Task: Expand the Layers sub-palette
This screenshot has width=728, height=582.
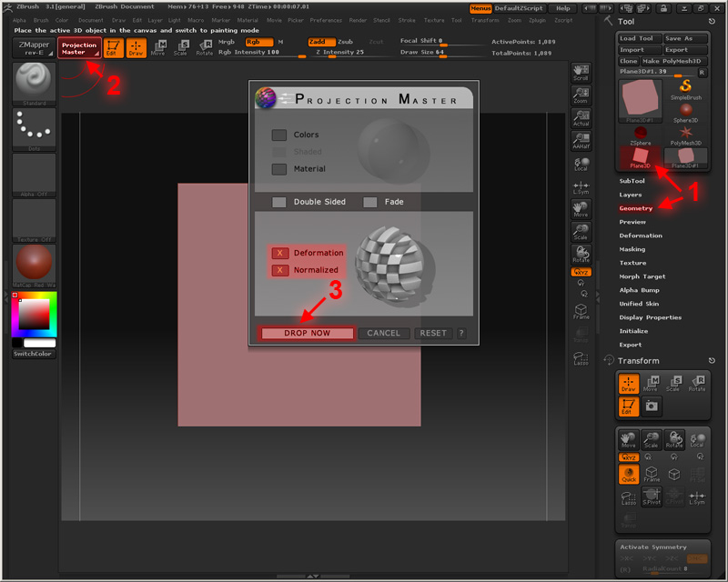Action: [631, 195]
